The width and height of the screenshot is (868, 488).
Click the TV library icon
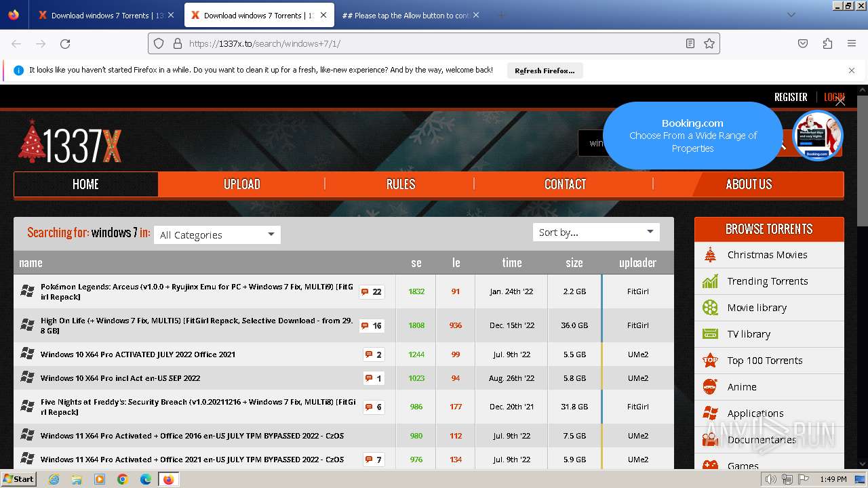click(710, 334)
